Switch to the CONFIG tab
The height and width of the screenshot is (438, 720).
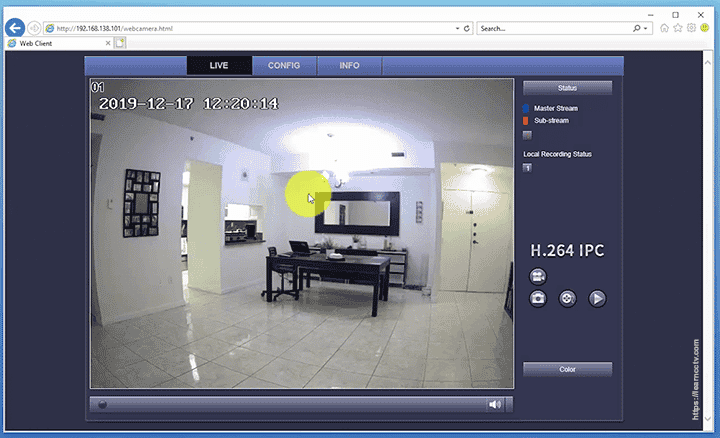pyautogui.click(x=284, y=65)
